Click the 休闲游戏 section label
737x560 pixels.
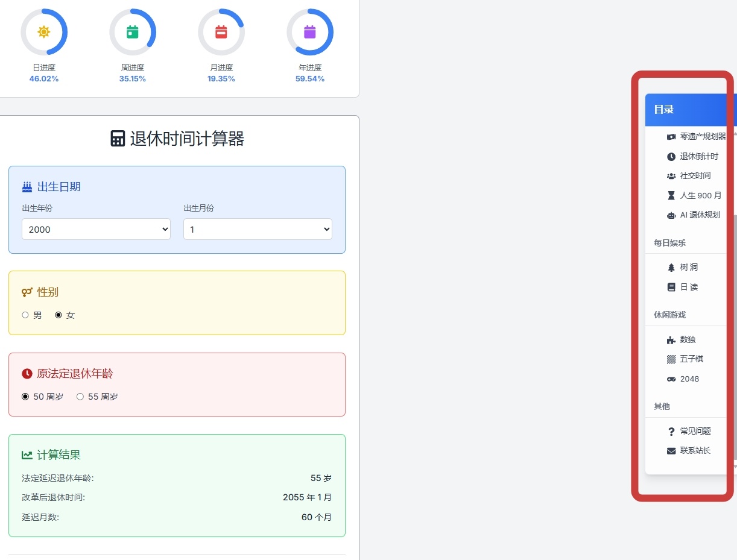pyautogui.click(x=670, y=315)
